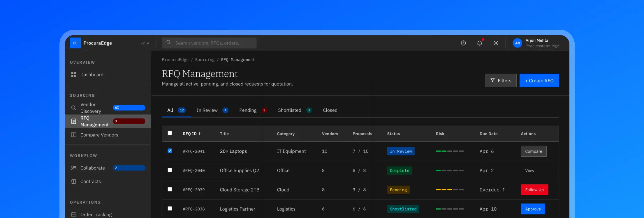Image resolution: width=644 pixels, height=218 pixels.
Task: Open the notifications bell icon
Action: coord(479,43)
